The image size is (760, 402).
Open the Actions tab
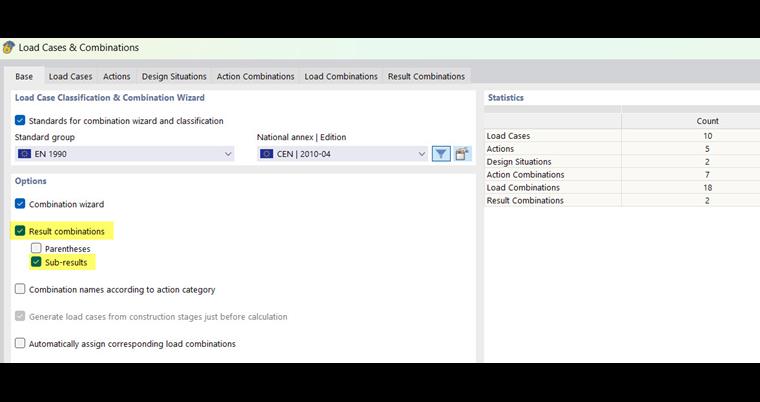116,76
